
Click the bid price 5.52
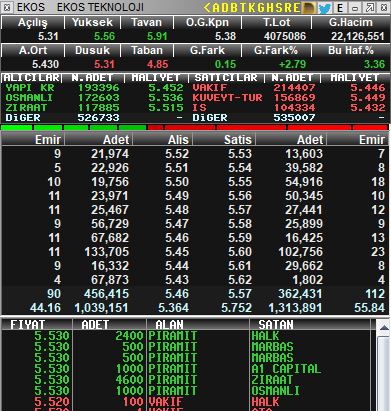[177, 154]
